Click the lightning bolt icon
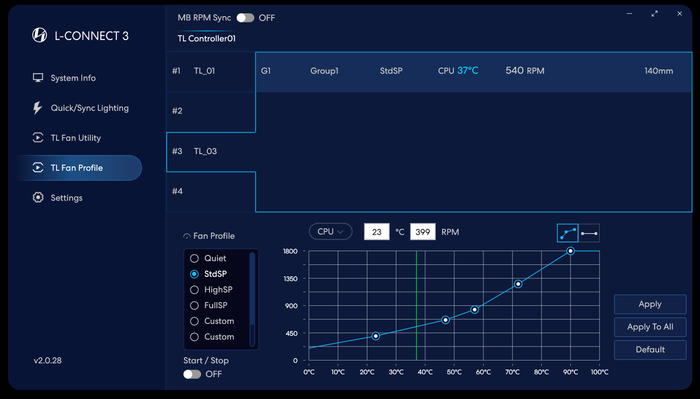This screenshot has height=399, width=700. [38, 108]
